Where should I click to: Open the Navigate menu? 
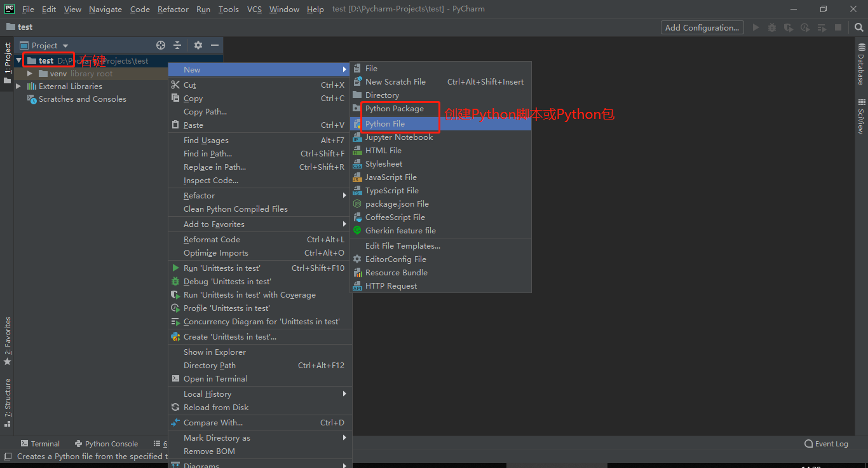coord(105,9)
